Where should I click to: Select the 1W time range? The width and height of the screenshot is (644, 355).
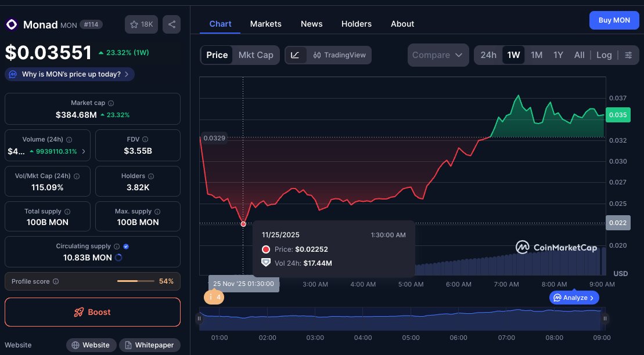click(x=513, y=55)
